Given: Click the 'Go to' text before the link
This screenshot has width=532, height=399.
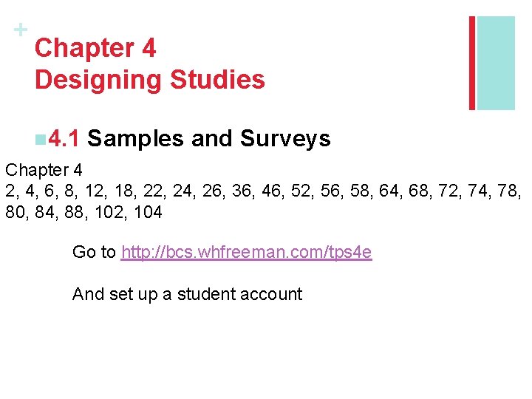Looking at the screenshot, I should 94,253.
